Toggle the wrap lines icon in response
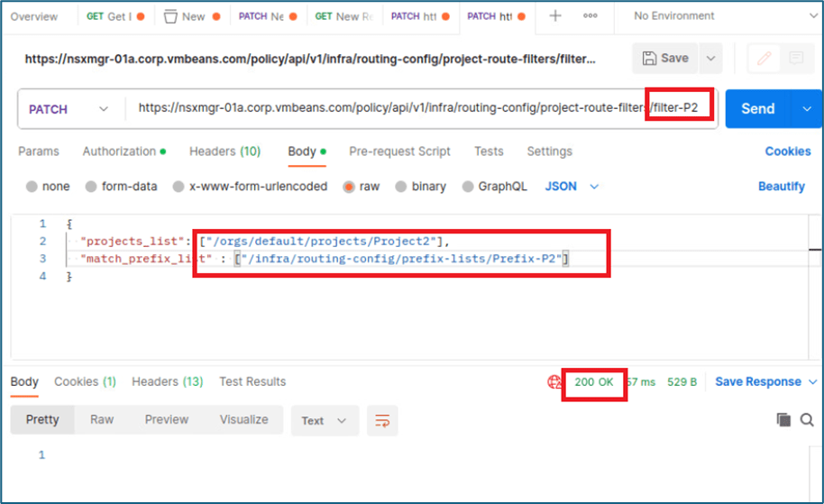Screen dimensions: 824x504 (x=382, y=420)
